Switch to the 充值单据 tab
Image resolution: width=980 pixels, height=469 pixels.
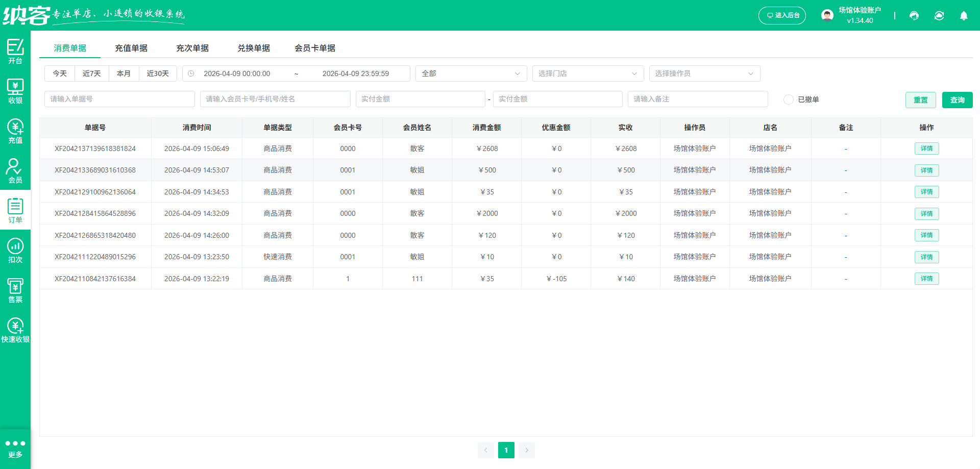pyautogui.click(x=132, y=48)
